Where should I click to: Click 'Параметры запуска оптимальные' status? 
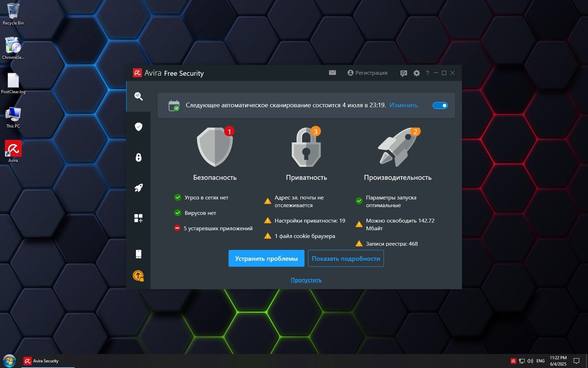pos(386,202)
